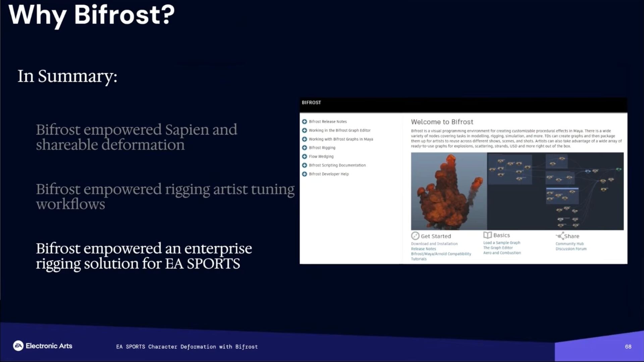Click the Share icon

[x=559, y=236]
